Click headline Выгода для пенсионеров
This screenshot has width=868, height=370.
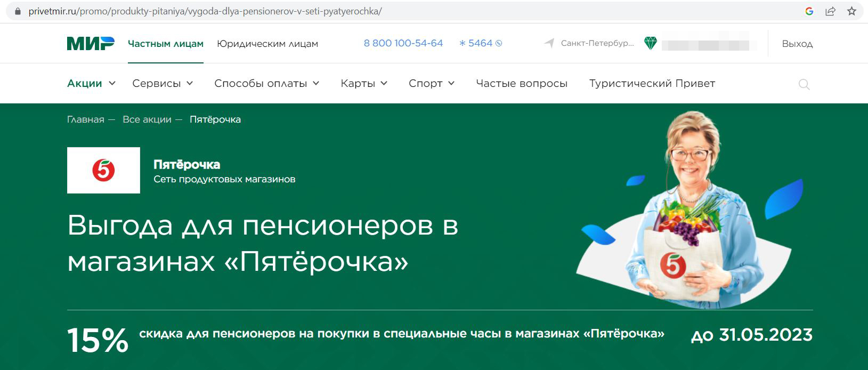click(263, 243)
